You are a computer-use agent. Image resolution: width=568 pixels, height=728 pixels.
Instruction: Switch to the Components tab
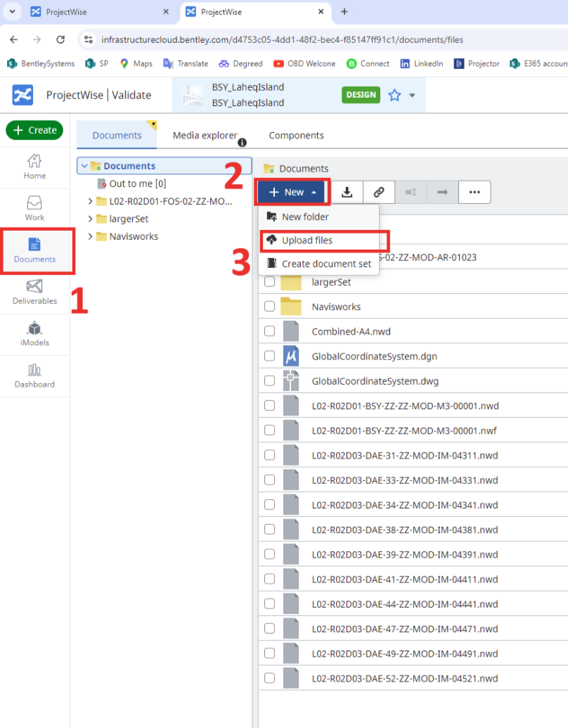point(296,135)
